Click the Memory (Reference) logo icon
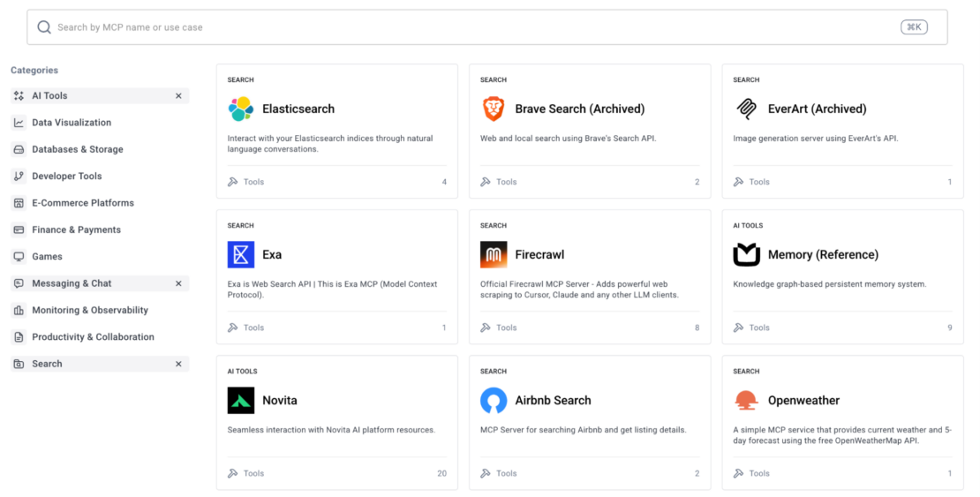The height and width of the screenshot is (497, 980). [746, 254]
